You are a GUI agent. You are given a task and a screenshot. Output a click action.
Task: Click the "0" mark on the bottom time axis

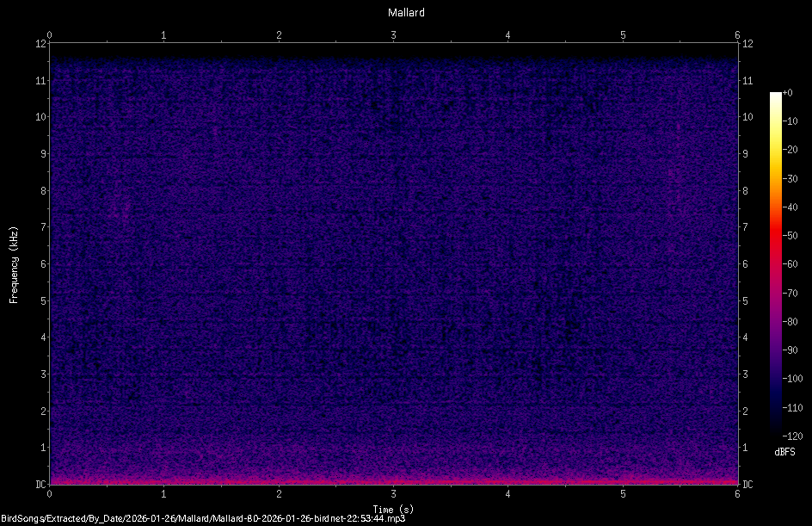pos(50,495)
